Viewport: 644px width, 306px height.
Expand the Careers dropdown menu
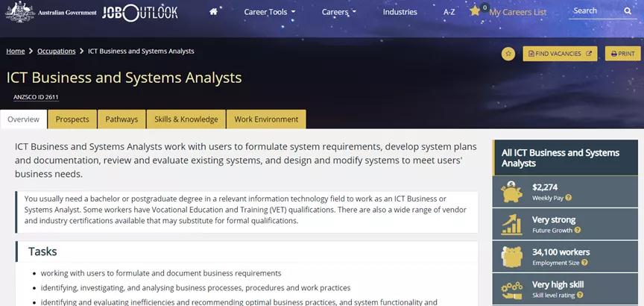tap(339, 12)
